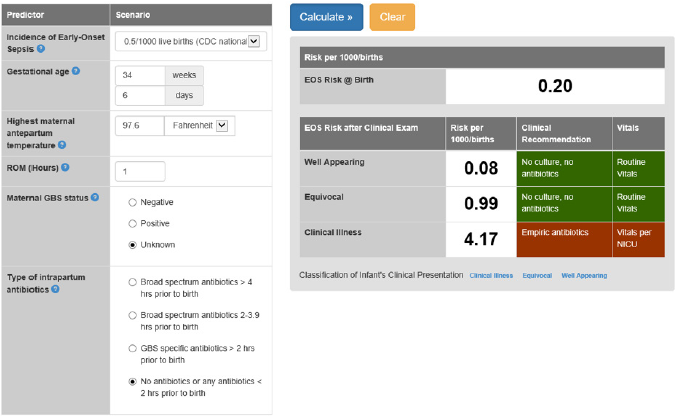Choose Positive maternal GBS status
Image resolution: width=676 pixels, height=418 pixels.
point(133,222)
